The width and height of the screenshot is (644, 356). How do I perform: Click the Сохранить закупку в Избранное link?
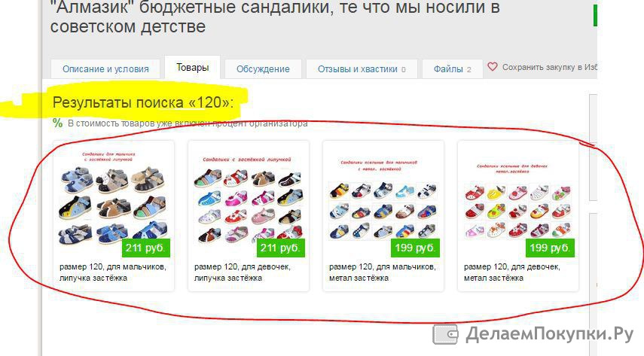[x=550, y=67]
